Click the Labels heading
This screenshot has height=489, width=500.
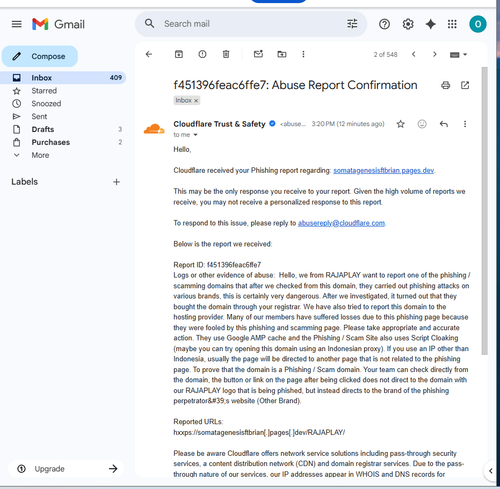point(25,182)
